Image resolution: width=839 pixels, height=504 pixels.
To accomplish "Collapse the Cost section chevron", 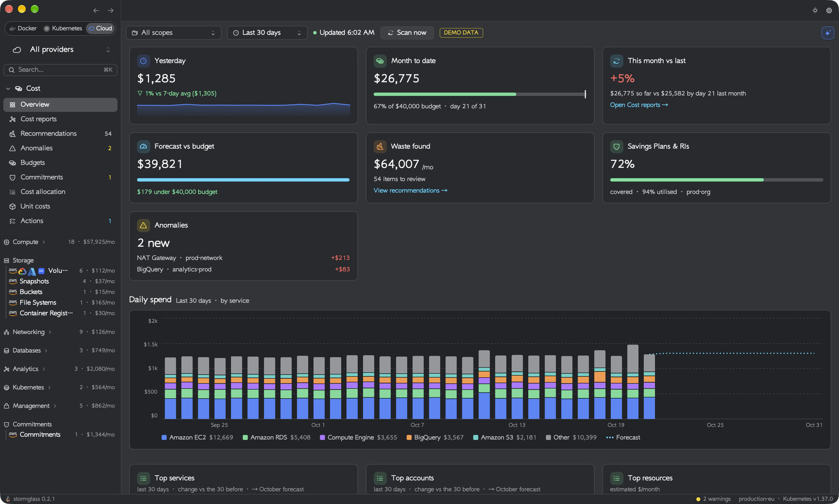I will point(8,89).
